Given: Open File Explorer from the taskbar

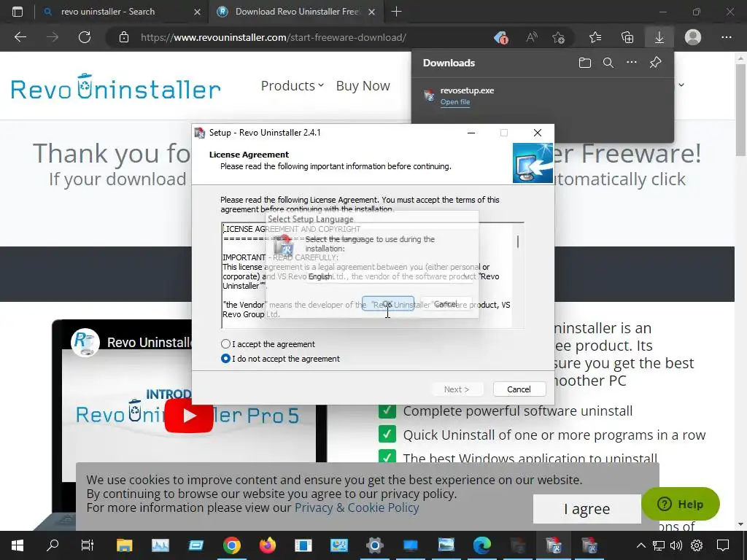Looking at the screenshot, I should tap(124, 545).
